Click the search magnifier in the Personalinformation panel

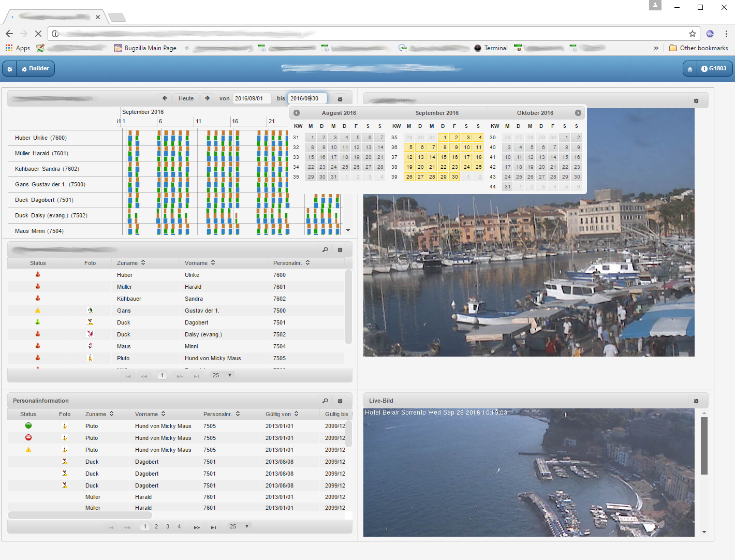(325, 401)
